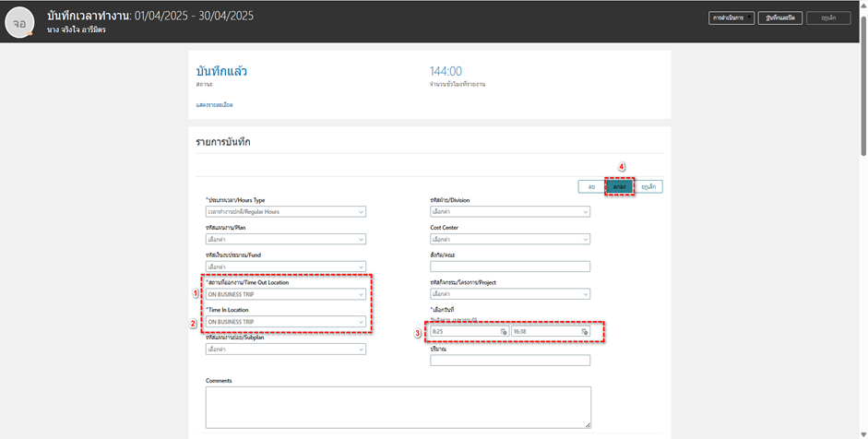
Task: Expand the Time Out Location dropdown
Action: 285,294
